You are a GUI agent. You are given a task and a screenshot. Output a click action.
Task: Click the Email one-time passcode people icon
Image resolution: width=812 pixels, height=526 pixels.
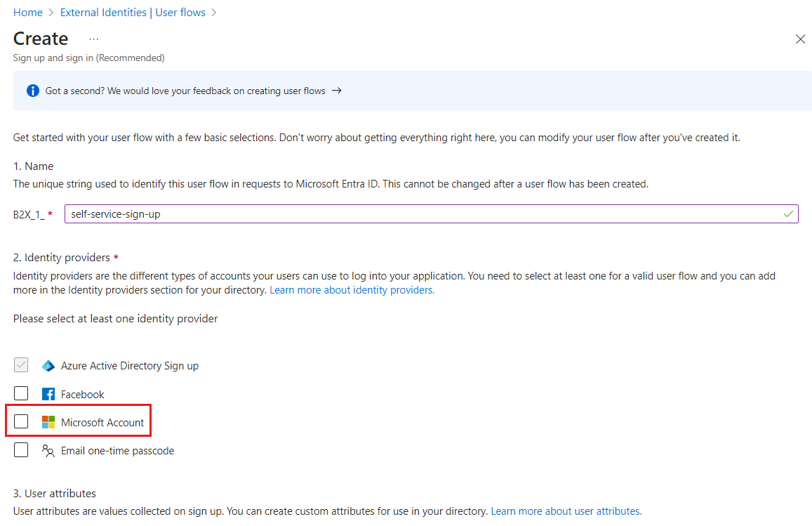point(48,450)
